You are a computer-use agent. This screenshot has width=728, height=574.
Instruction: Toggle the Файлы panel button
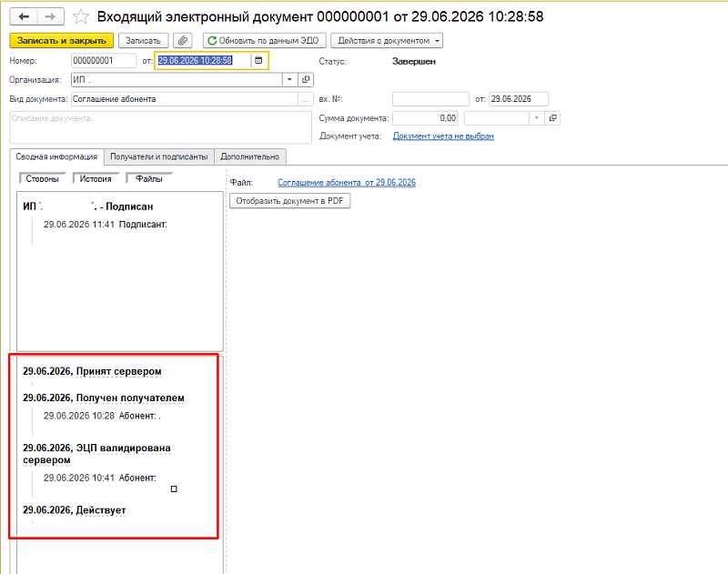point(149,178)
